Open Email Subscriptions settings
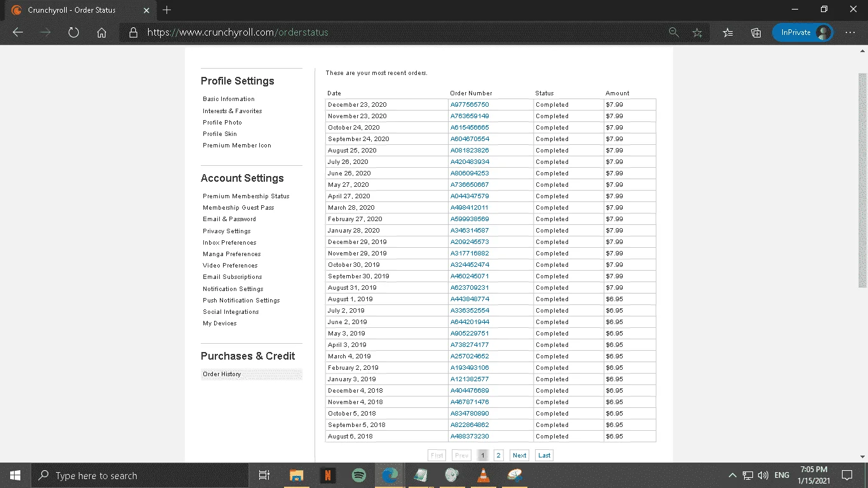868x488 pixels. (x=233, y=277)
